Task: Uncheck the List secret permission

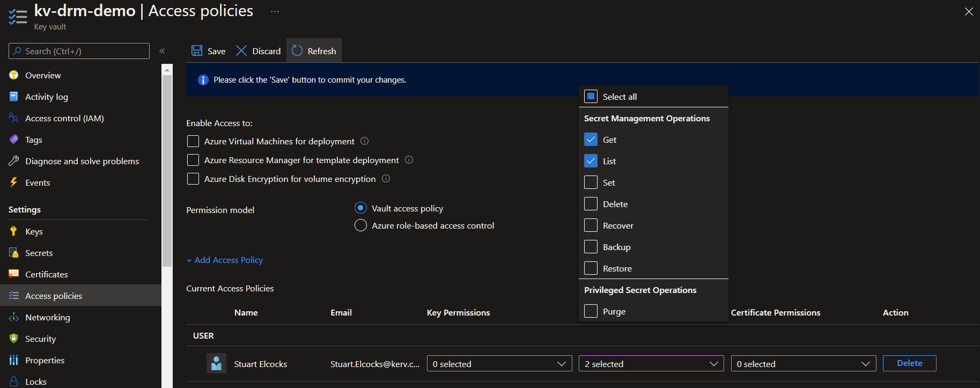Action: pyautogui.click(x=591, y=161)
